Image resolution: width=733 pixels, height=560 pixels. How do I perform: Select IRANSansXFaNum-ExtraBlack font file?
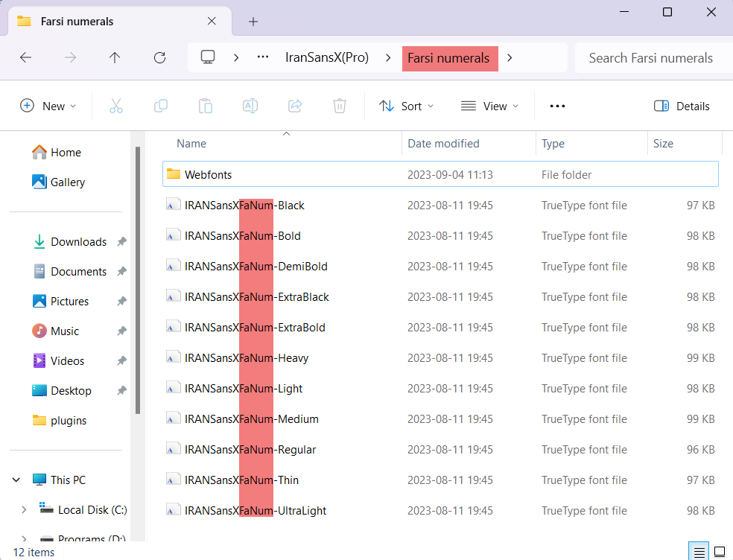[440, 297]
